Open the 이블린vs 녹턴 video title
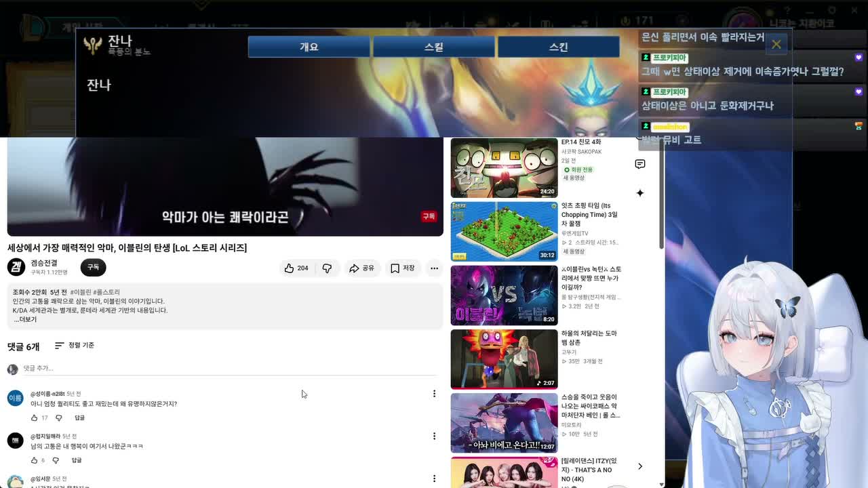 [591, 278]
